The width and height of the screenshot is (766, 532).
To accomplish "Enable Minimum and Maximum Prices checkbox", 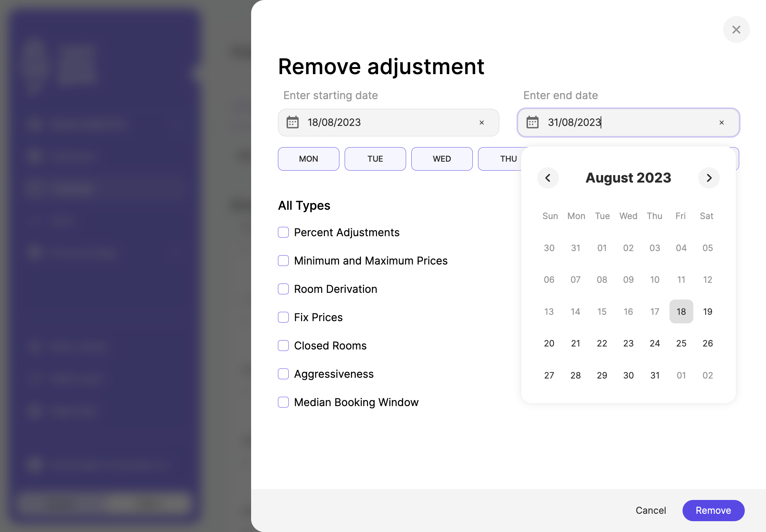I will click(x=284, y=261).
